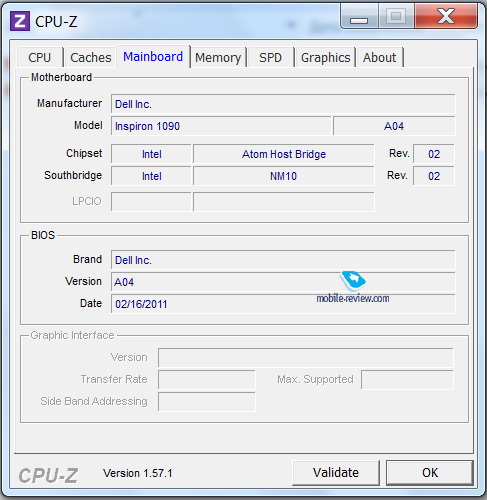Click the Validate button
The image size is (487, 500).
coord(336,473)
